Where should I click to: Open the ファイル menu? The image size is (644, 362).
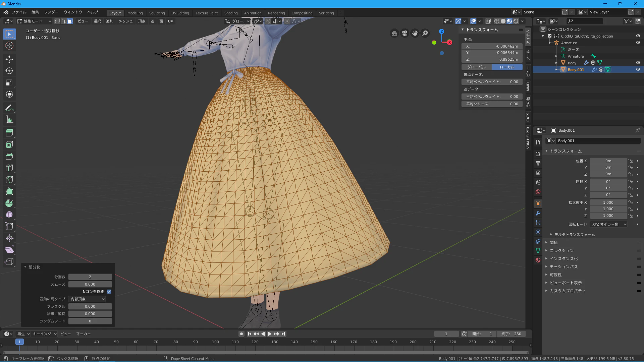point(19,12)
